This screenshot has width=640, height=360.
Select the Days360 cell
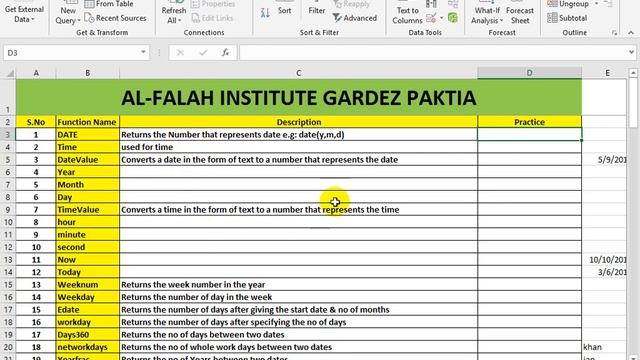(87, 335)
